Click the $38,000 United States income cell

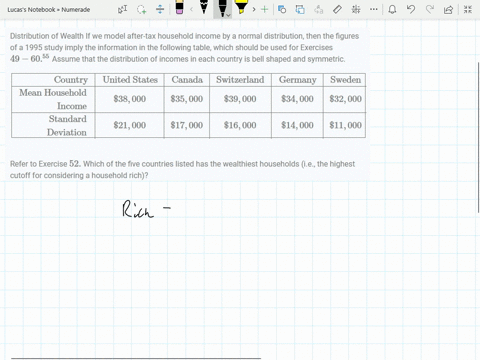pos(130,99)
